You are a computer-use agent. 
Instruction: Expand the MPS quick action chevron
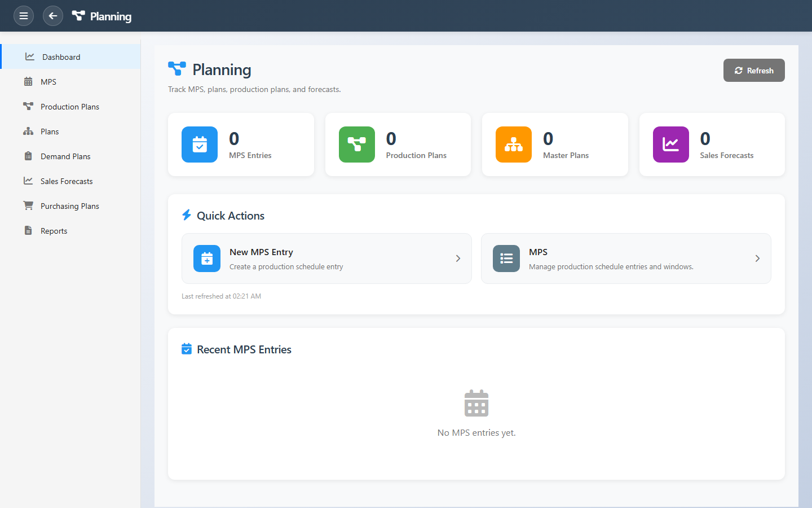pyautogui.click(x=757, y=259)
